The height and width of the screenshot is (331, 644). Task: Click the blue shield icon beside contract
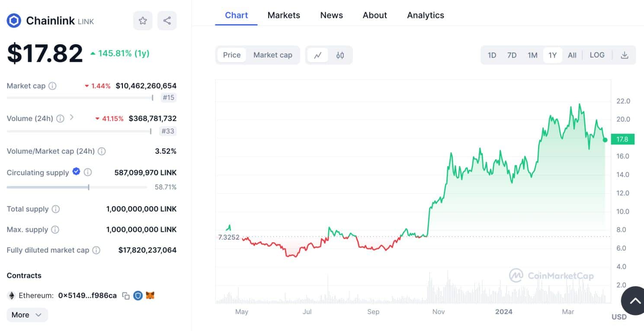click(138, 296)
